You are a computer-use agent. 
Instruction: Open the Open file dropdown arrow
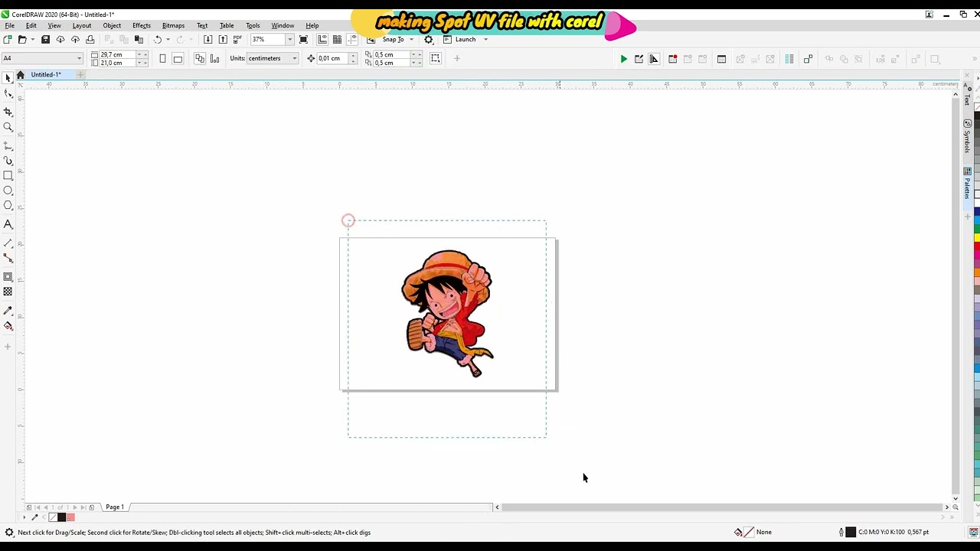(x=31, y=40)
